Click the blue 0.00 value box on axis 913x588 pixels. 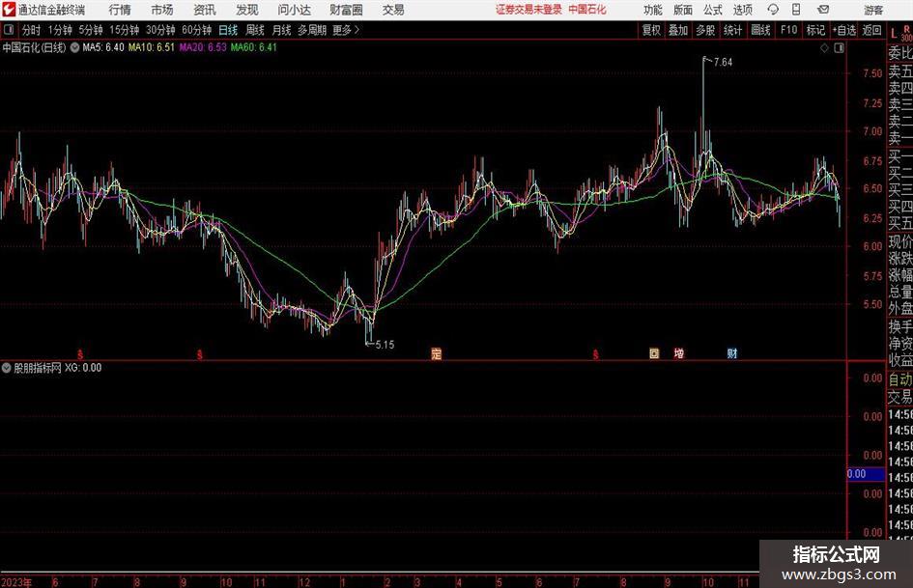coord(866,474)
